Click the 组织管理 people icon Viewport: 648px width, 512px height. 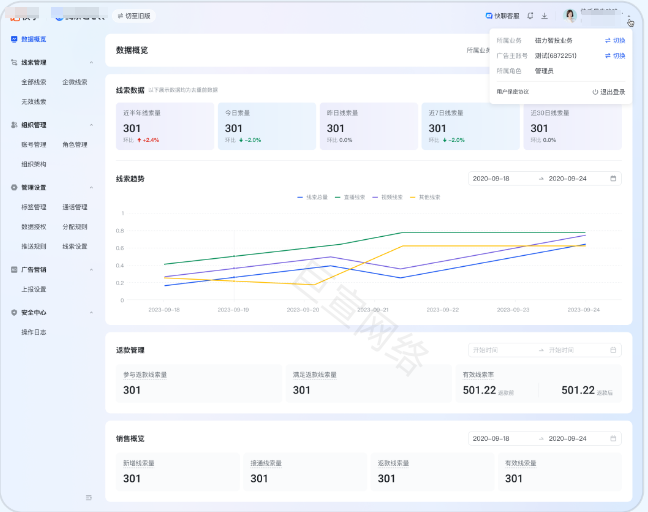14,125
